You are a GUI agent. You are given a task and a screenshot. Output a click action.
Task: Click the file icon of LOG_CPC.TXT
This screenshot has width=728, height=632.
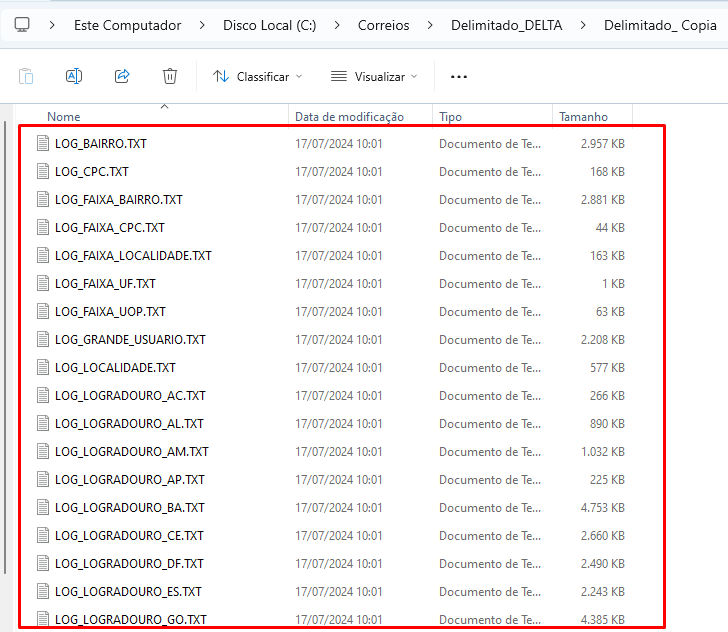point(43,171)
